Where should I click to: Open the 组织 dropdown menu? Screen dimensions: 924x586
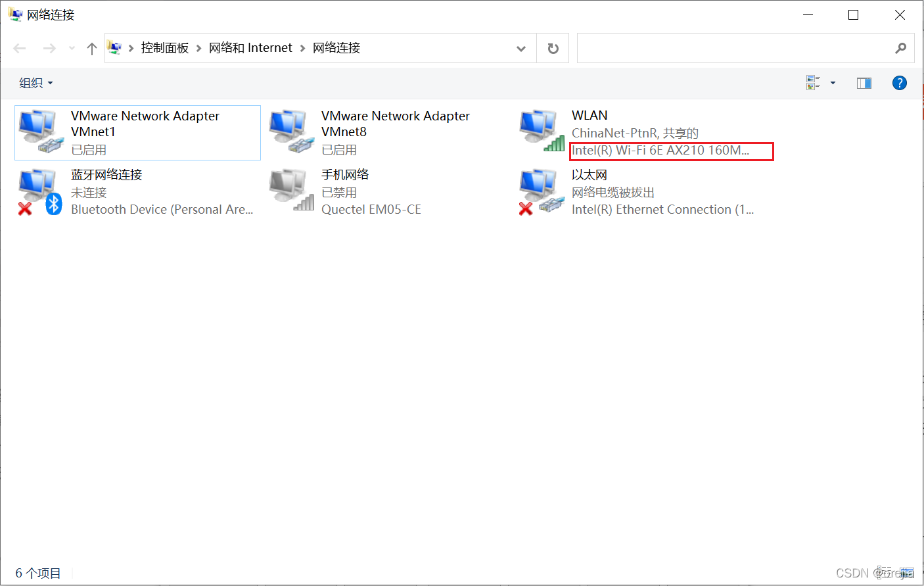coord(35,83)
